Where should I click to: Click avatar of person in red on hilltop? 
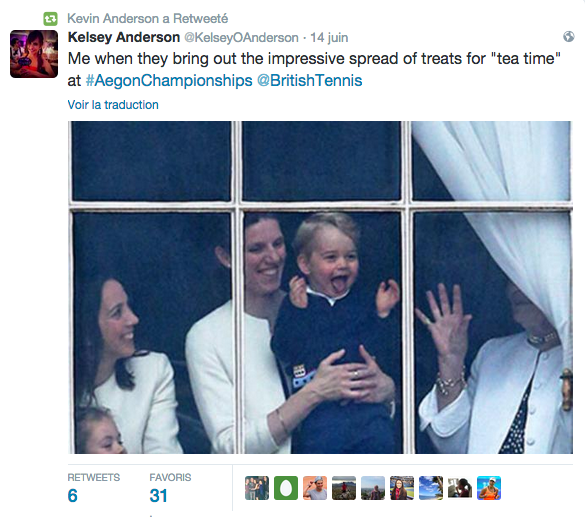344,488
